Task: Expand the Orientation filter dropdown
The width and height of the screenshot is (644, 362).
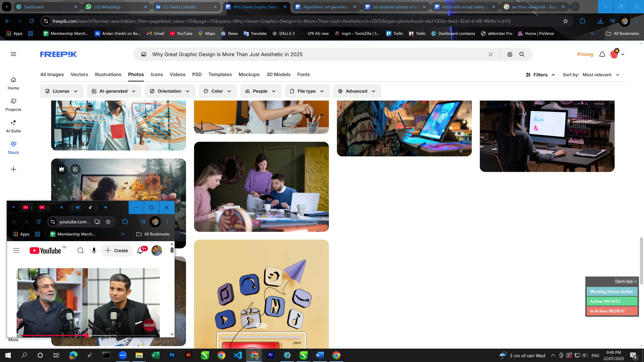Action: pyautogui.click(x=170, y=91)
